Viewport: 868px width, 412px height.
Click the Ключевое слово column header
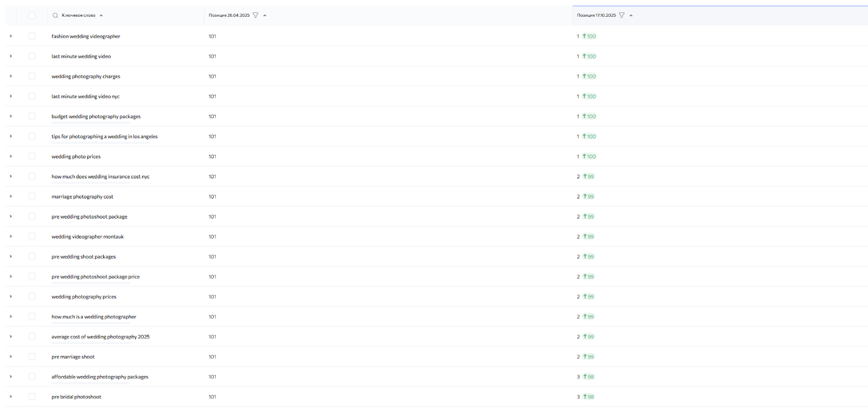[x=79, y=16]
